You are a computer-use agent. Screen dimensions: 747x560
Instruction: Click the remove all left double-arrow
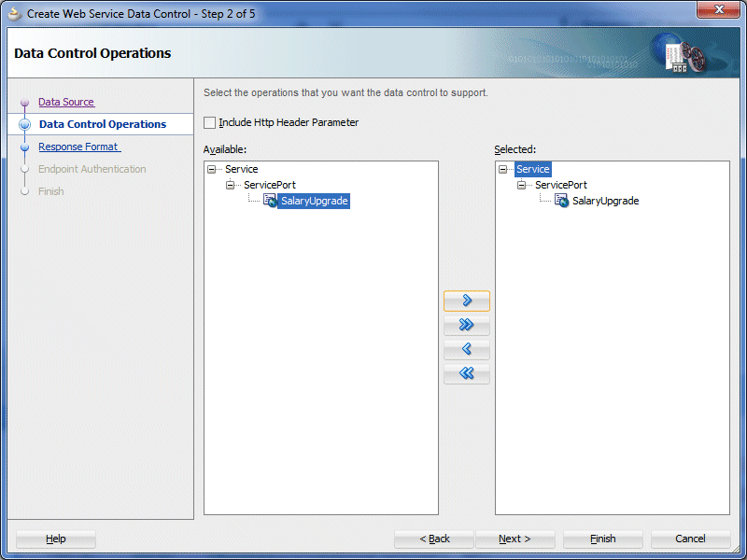(466, 374)
